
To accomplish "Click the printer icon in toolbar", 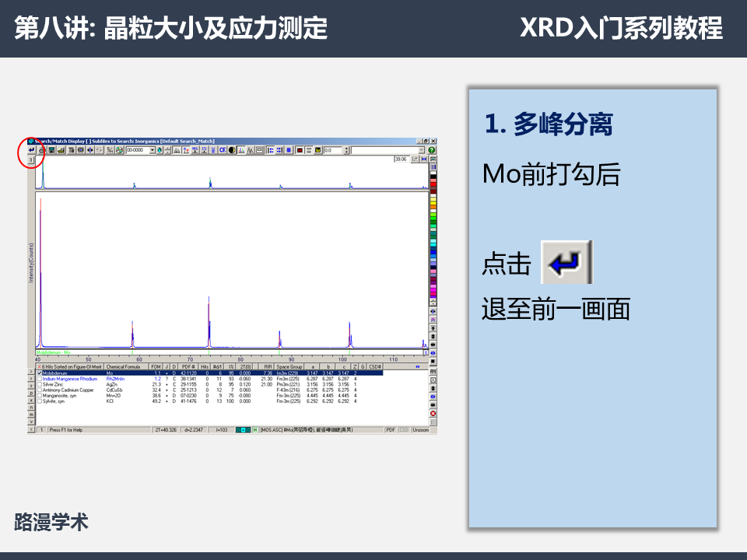I will (42, 150).
